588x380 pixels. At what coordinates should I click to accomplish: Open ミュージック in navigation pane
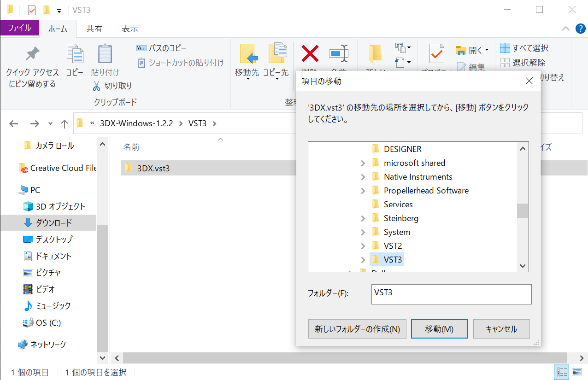tap(47, 306)
